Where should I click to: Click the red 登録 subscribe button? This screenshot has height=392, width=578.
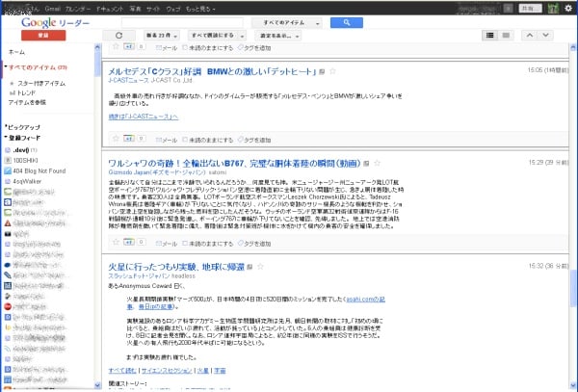tap(43, 36)
